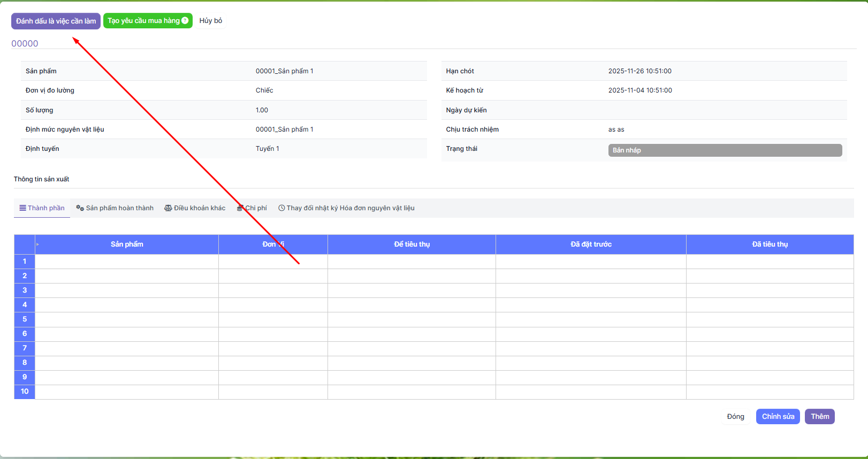This screenshot has width=868, height=459.
Task: Click the clock icon beside Thay đổi nhật ký
Action: point(281,208)
